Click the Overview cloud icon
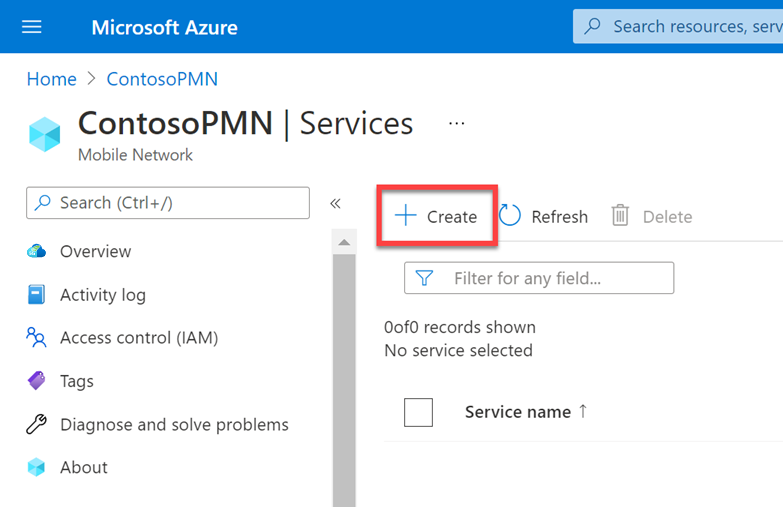This screenshot has height=507, width=783. (36, 251)
